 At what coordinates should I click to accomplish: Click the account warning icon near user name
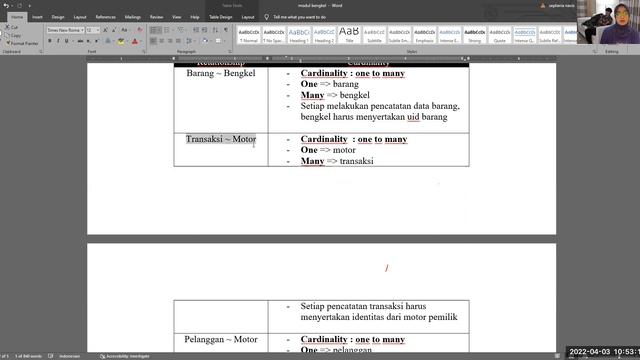tap(543, 6)
